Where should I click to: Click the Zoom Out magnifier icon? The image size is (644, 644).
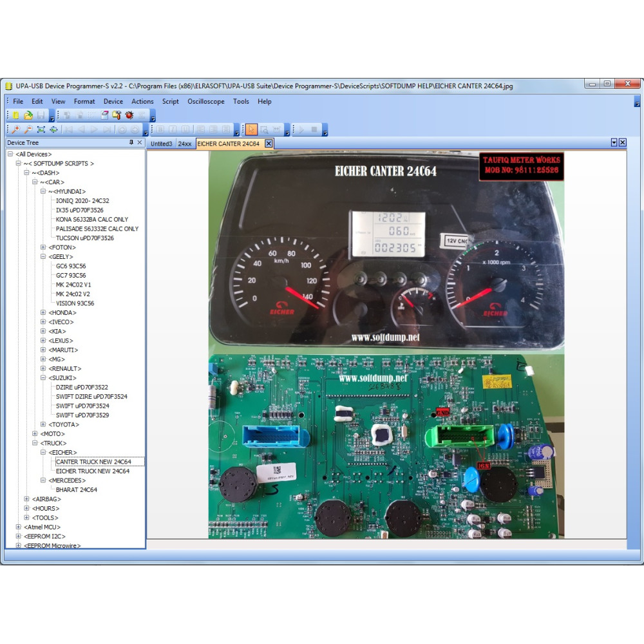28,130
